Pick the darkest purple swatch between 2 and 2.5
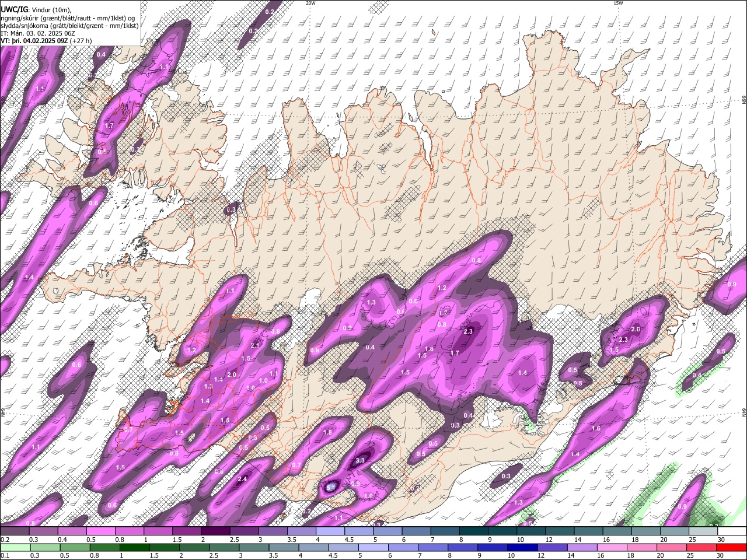Viewport: 747px width, 560px height. point(215,531)
